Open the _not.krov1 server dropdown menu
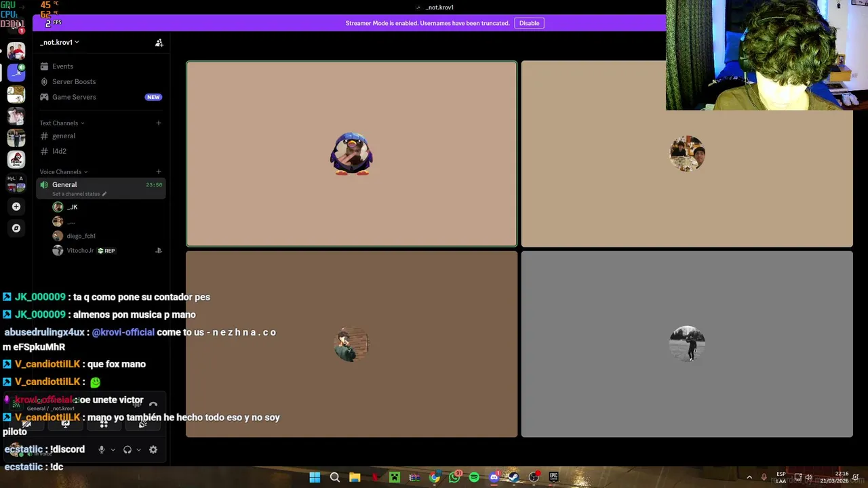 tap(60, 42)
